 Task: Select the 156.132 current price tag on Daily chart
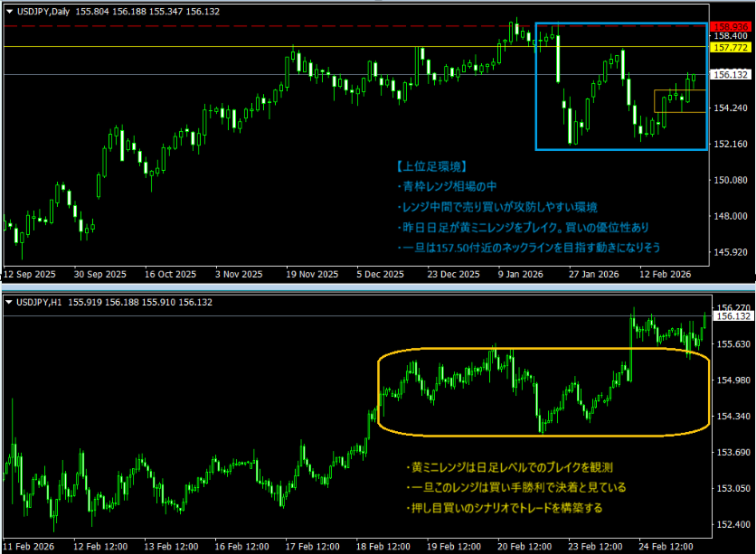click(x=731, y=74)
